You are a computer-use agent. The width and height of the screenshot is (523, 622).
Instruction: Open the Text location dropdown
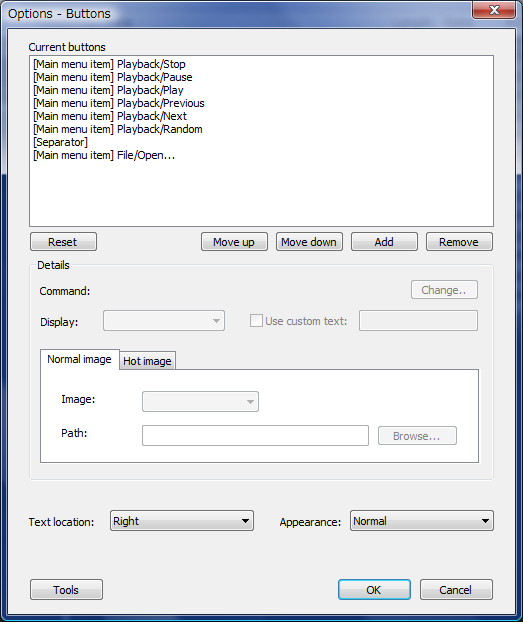click(182, 521)
